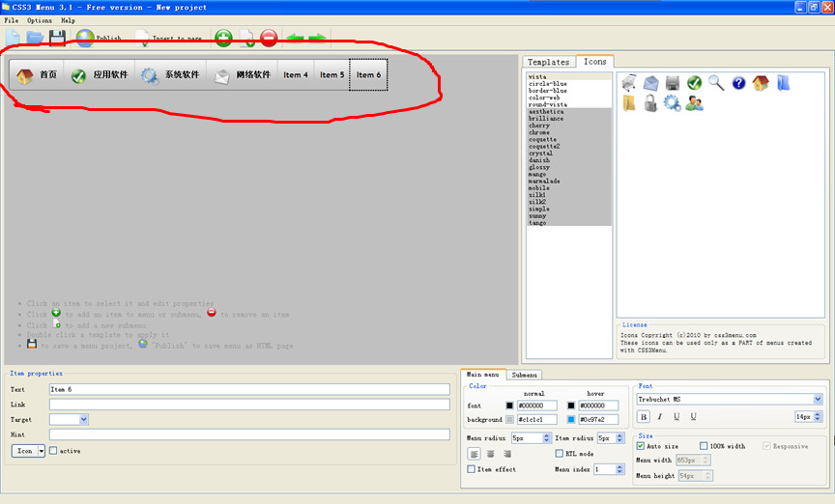
Task: Set menu text alignment to center
Action: [x=490, y=454]
